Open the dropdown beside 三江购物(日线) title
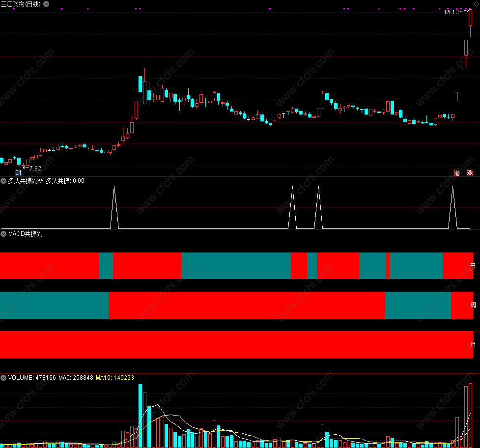The height and width of the screenshot is (448, 480). point(46,4)
